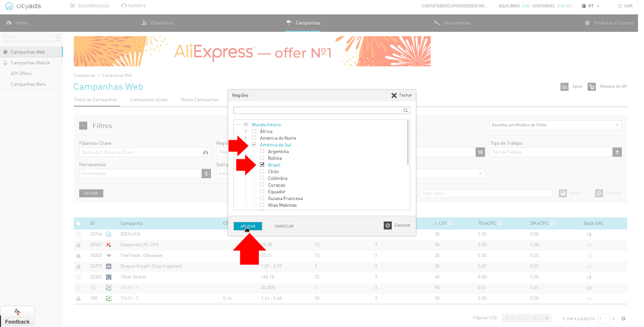Click the Salvar disk icon
644x327 pixels.
(x=563, y=193)
